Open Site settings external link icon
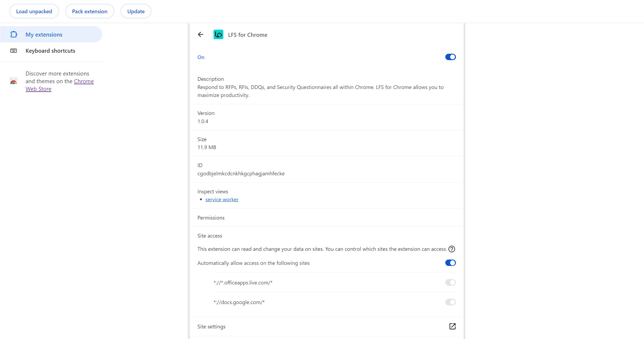This screenshot has height=339, width=644. [452, 326]
